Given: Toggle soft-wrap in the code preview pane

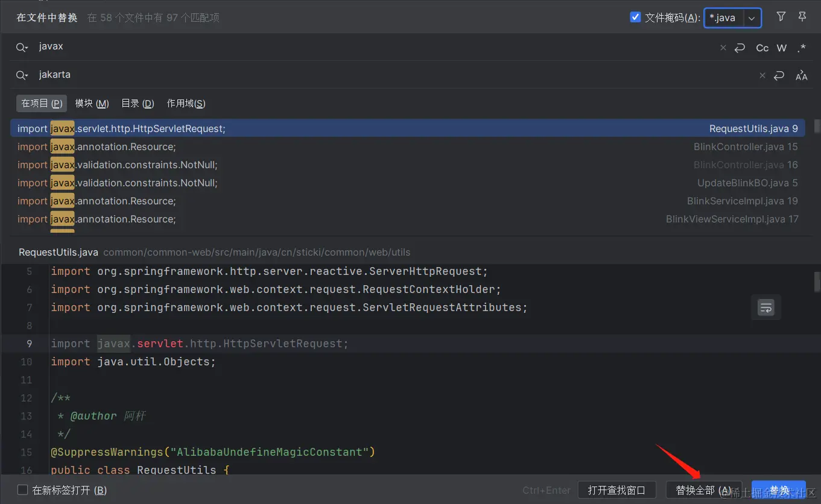Looking at the screenshot, I should coord(766,307).
